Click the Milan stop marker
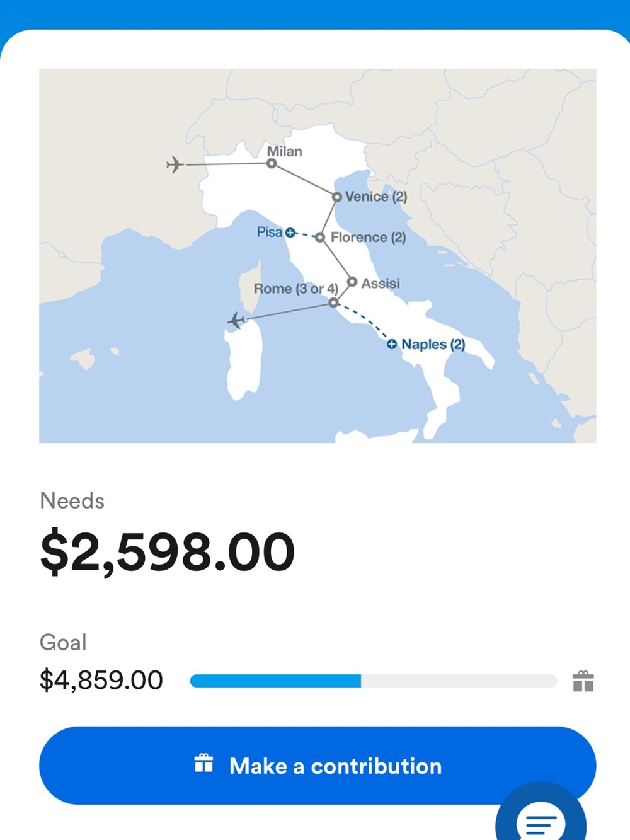The image size is (630, 840). coord(272,163)
